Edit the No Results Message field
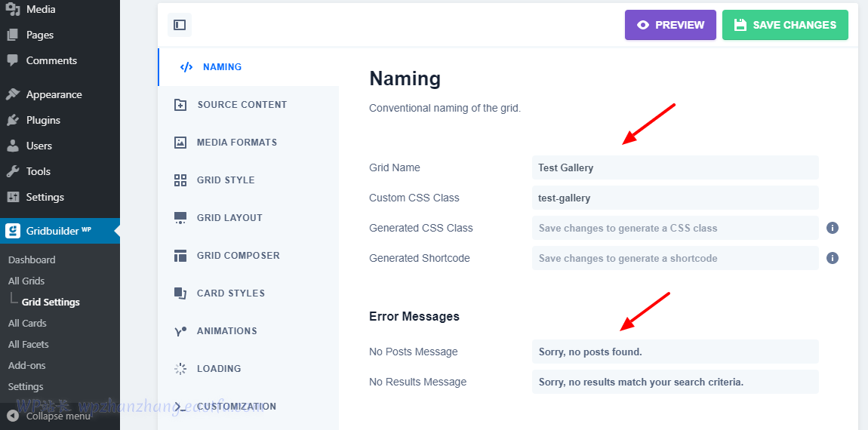Viewport: 868px width, 430px height. click(675, 382)
